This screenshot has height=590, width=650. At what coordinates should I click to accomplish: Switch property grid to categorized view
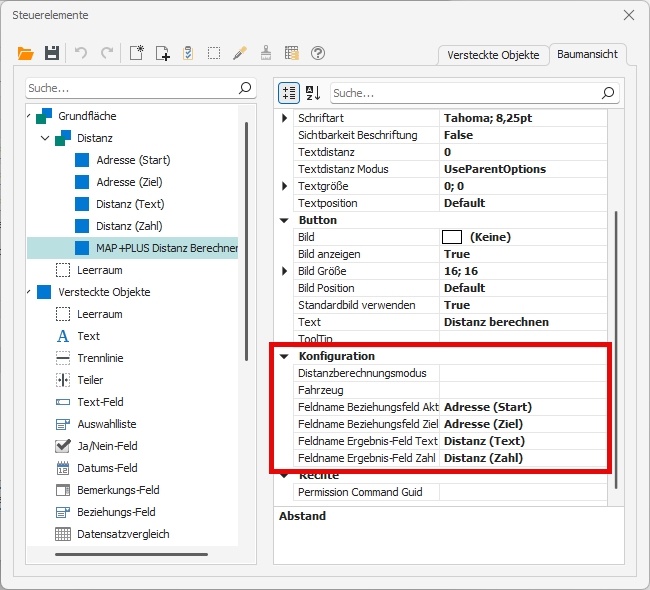click(290, 93)
